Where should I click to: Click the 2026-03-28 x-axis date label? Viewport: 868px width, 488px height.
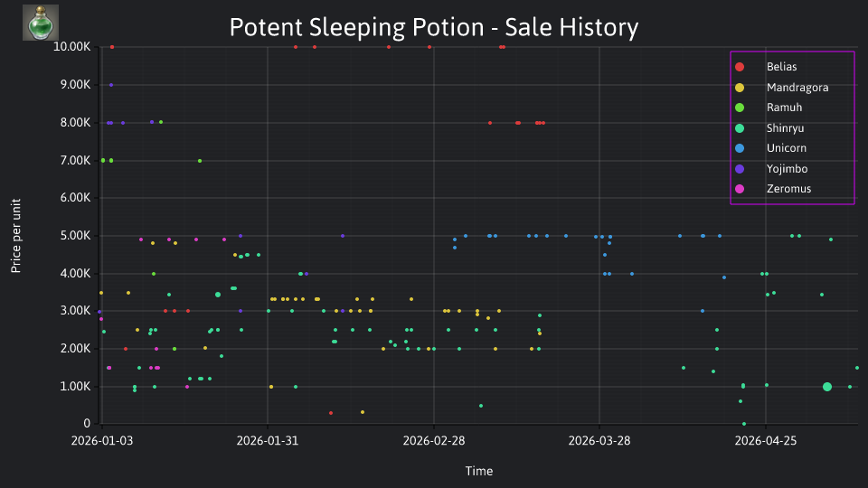click(599, 441)
